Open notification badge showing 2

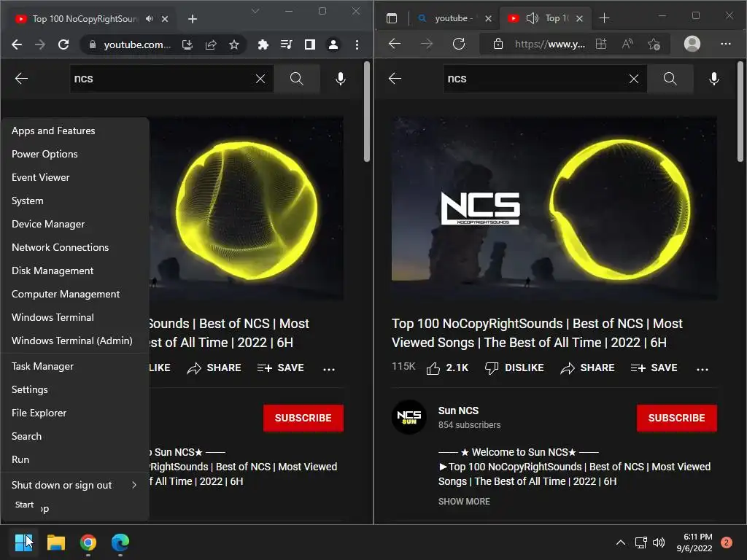coord(727,542)
